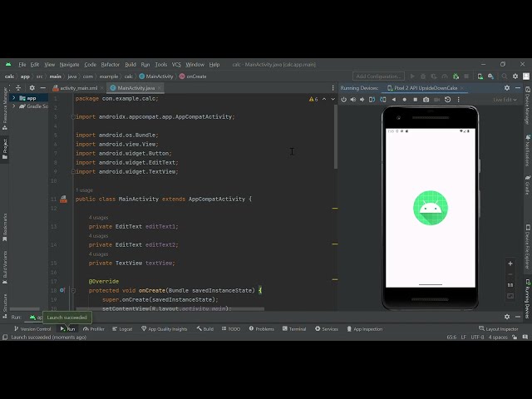
Task: Click the emulator volume down icon
Action: pos(362,100)
